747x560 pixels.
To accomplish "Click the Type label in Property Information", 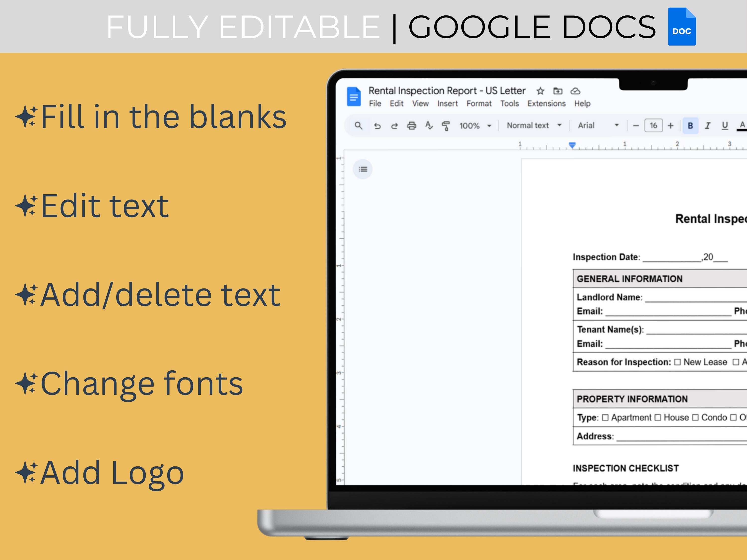I will click(x=587, y=418).
